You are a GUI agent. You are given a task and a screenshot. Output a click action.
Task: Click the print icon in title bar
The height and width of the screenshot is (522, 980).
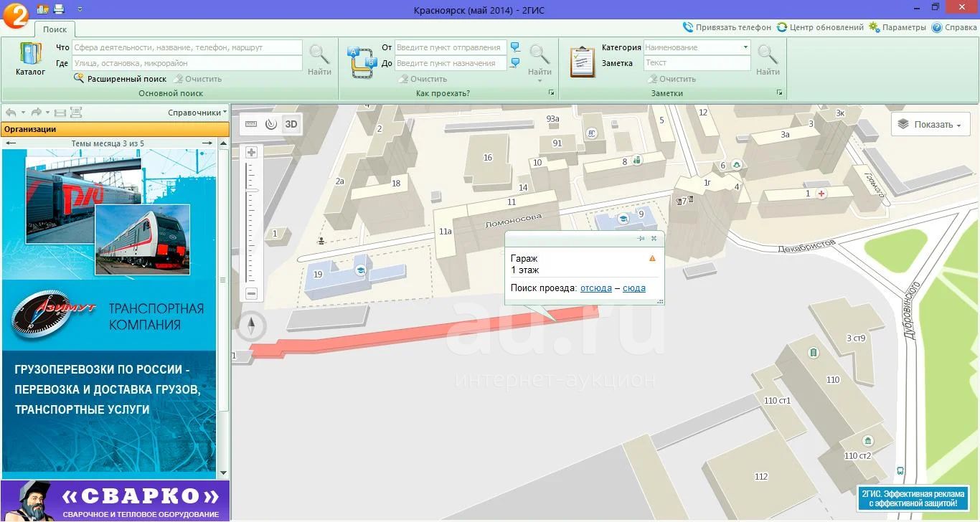click(59, 9)
